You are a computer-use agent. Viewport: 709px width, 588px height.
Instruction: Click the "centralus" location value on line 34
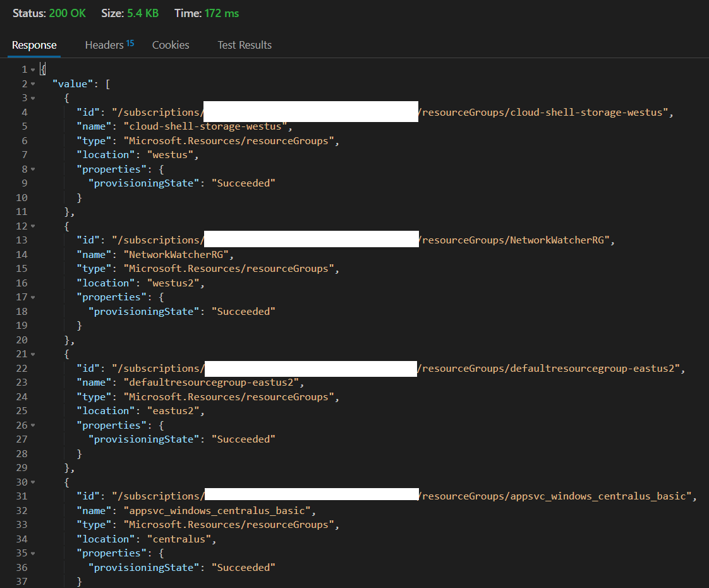point(179,539)
